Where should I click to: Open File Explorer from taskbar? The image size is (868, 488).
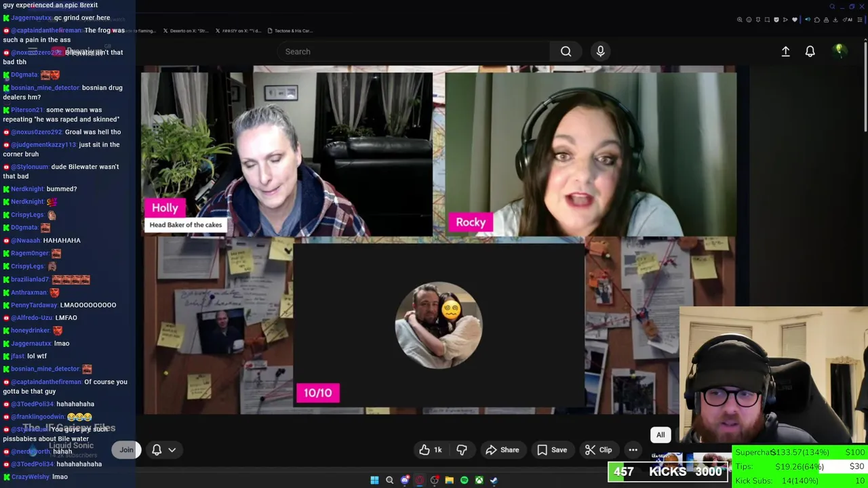coord(449,481)
